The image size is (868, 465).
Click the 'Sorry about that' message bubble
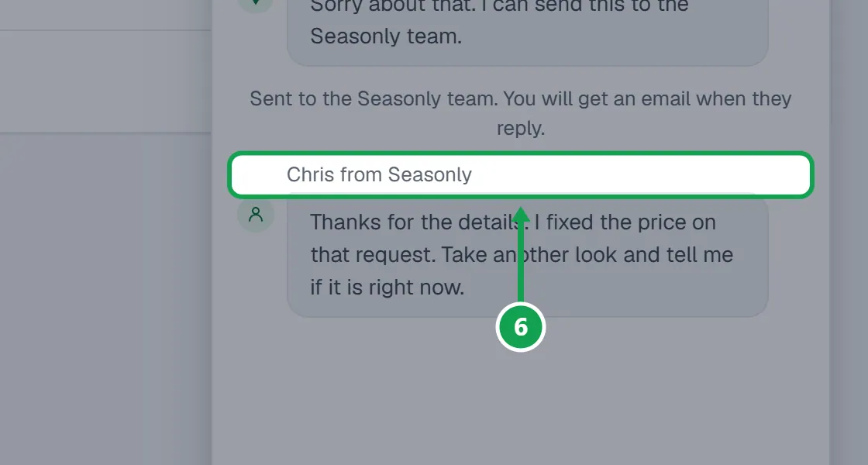pyautogui.click(x=528, y=30)
